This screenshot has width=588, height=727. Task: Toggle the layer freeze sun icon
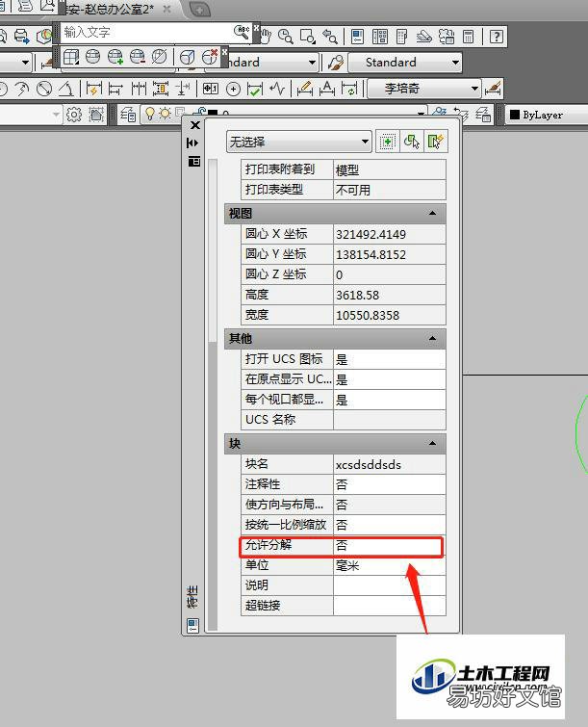pos(165,113)
